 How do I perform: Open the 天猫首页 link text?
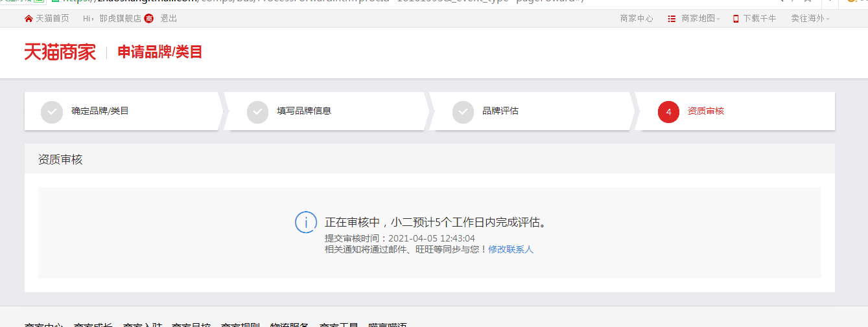(52, 19)
